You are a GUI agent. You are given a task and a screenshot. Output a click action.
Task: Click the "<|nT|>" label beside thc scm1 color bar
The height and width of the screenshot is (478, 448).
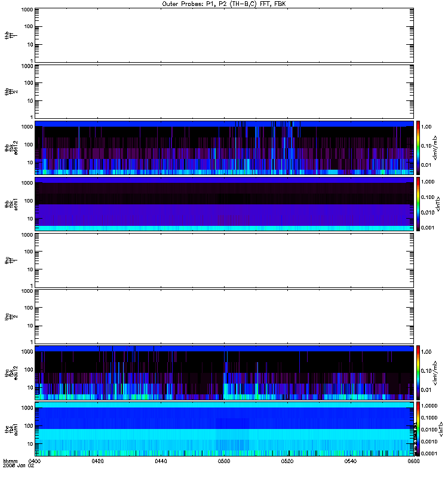click(440, 429)
